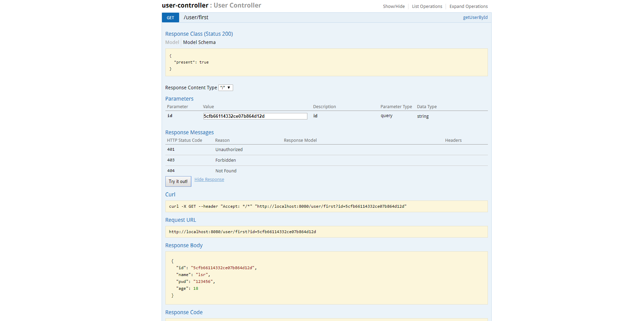The height and width of the screenshot is (321, 644).
Task: Click the Response Model column header
Action: click(x=300, y=140)
